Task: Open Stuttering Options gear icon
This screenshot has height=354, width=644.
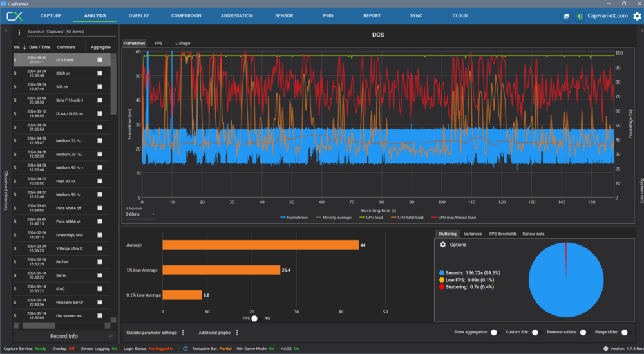Action: click(442, 245)
